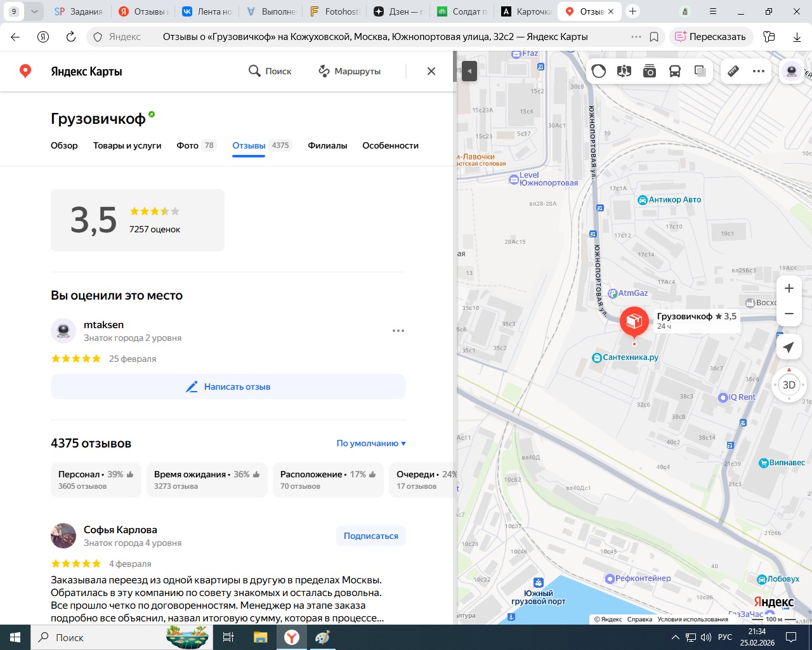Select the Отзывы 4375 tab

261,145
